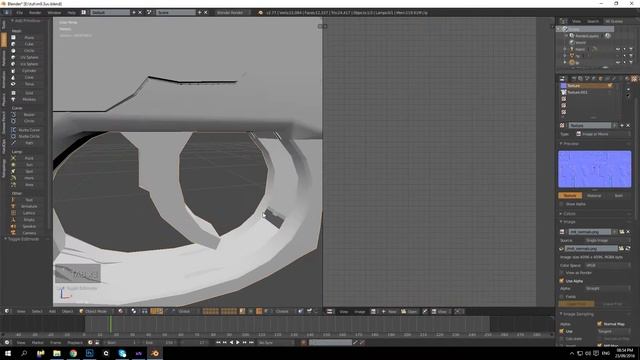This screenshot has height=360, width=640.
Task: Toggle View as Render checkbox
Action: tap(562, 273)
